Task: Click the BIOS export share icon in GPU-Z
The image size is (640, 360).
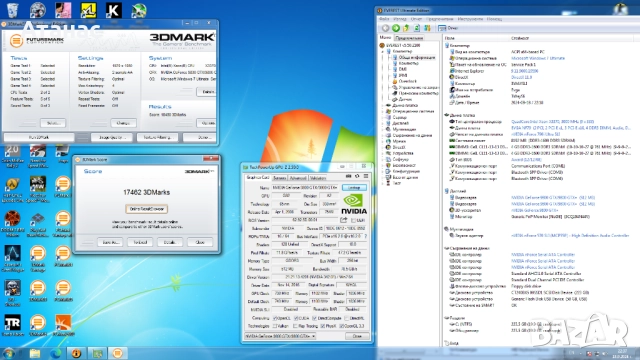Action: coord(344,220)
